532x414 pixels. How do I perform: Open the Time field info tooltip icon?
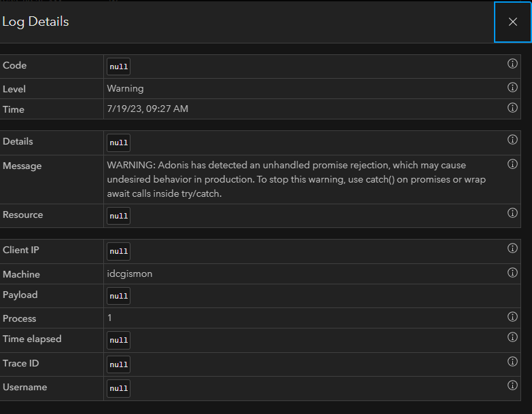[x=512, y=107]
